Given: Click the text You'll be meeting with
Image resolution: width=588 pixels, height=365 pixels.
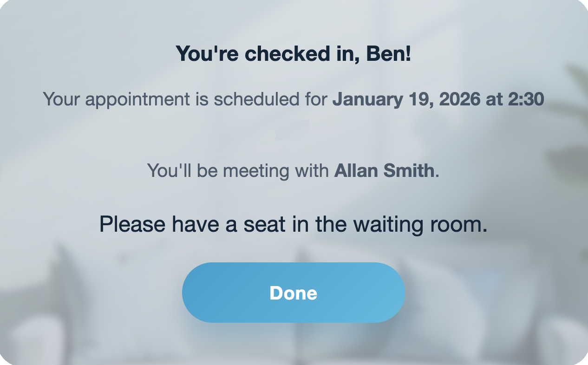Looking at the screenshot, I should click(x=237, y=171).
